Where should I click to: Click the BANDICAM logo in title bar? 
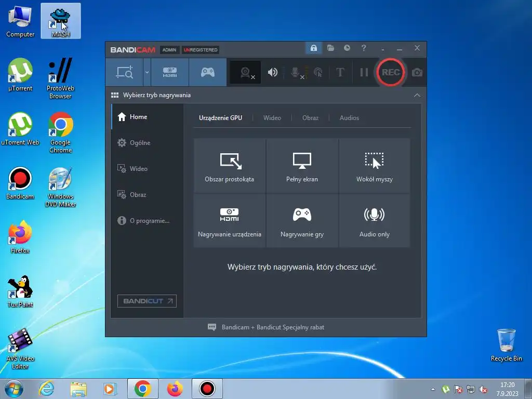(132, 50)
